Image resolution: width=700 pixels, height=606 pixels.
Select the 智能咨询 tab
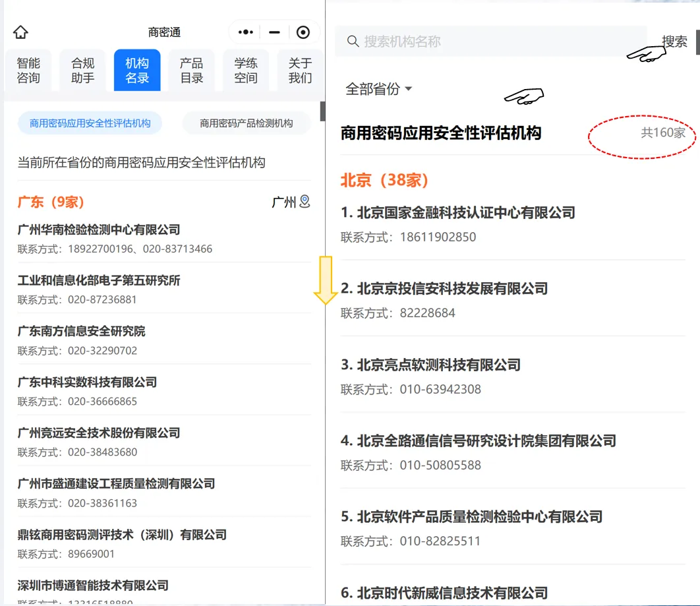[28, 69]
